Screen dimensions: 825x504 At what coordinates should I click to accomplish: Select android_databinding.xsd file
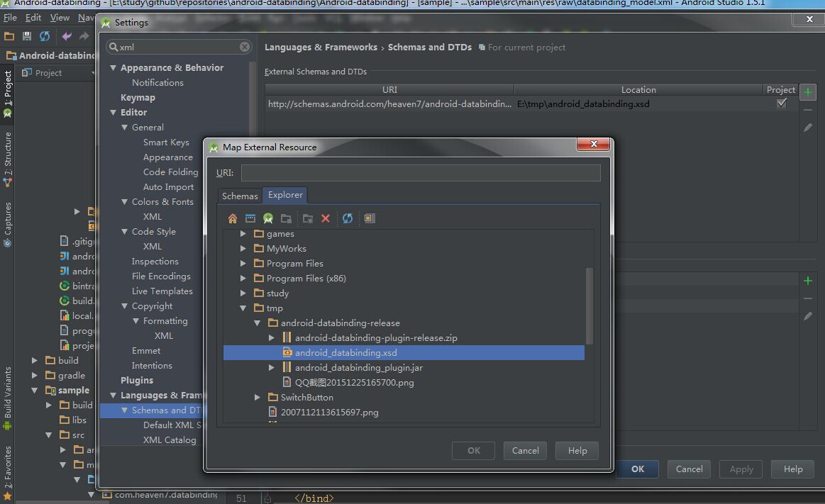404,352
